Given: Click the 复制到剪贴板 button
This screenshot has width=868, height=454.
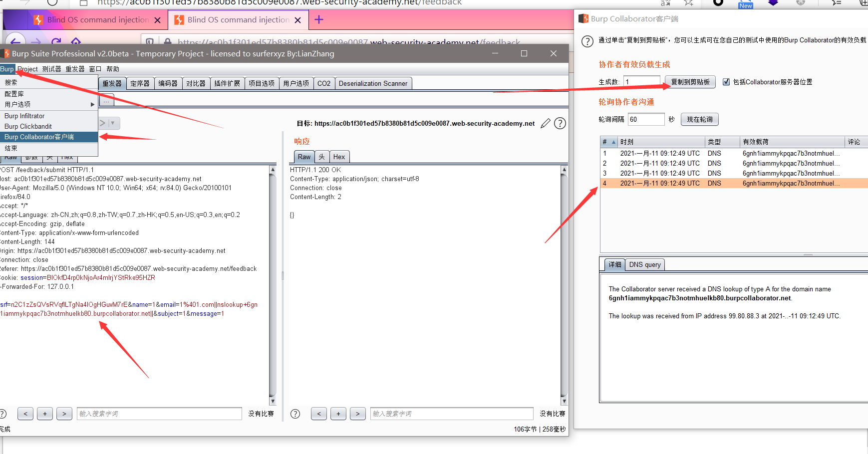Looking at the screenshot, I should click(690, 82).
